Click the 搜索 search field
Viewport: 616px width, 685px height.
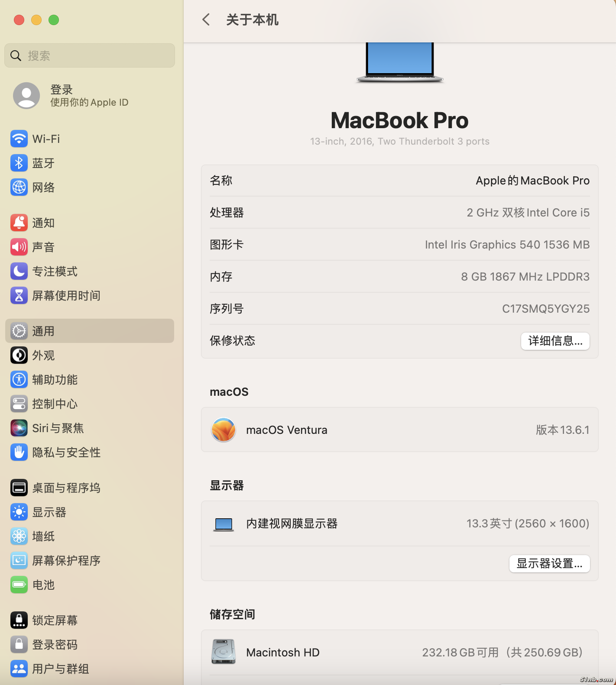90,55
